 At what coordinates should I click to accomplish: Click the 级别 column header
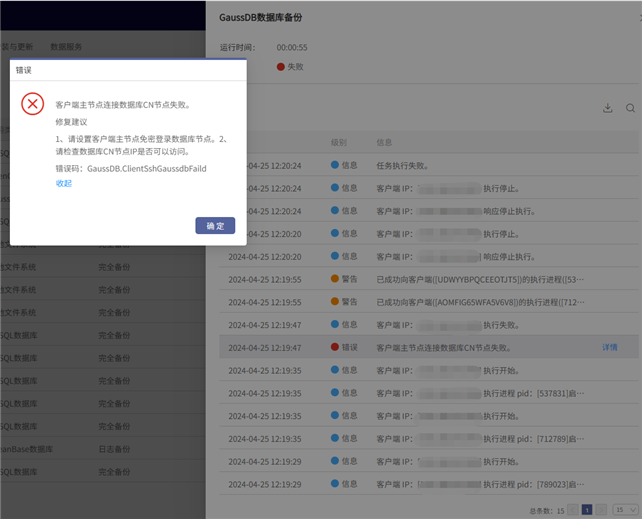[339, 142]
